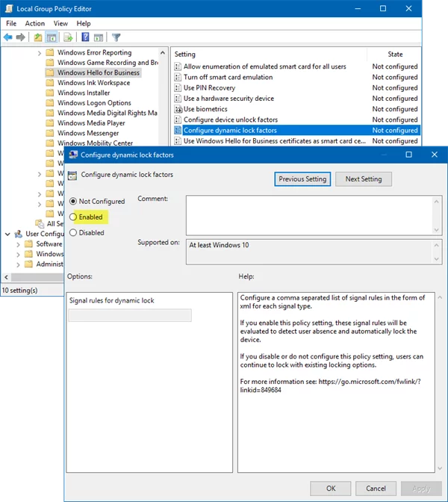The image size is (448, 502).
Task: Click the OK button
Action: pyautogui.click(x=331, y=489)
